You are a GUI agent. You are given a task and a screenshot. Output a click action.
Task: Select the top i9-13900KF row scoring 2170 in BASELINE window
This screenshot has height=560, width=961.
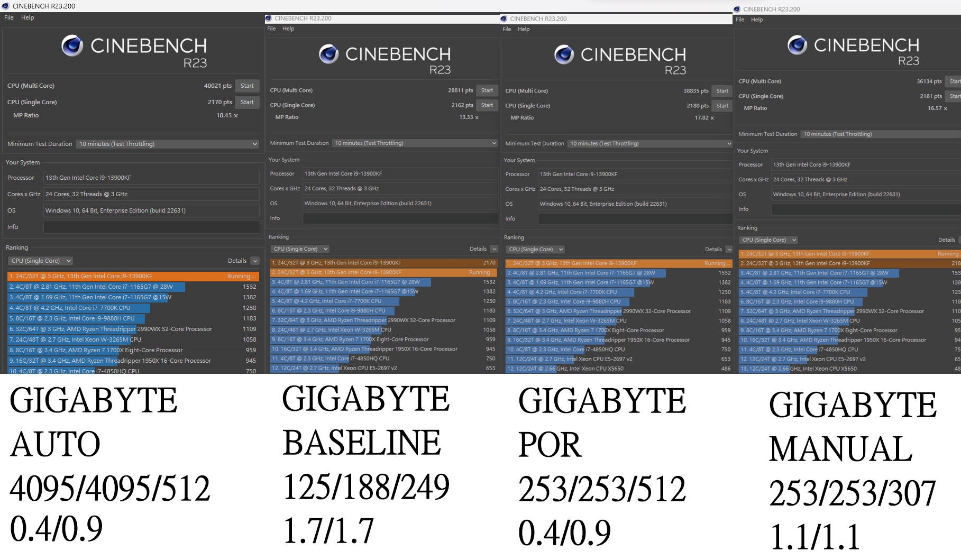click(x=384, y=263)
